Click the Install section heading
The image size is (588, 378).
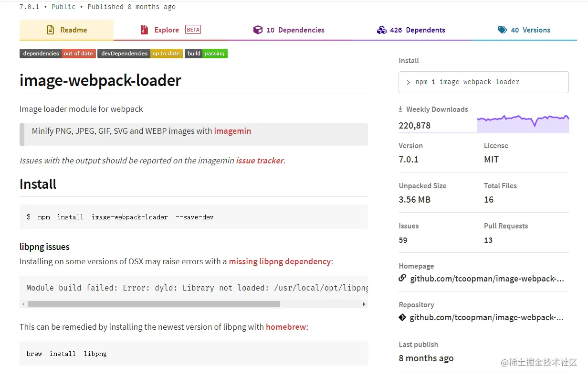coord(38,184)
